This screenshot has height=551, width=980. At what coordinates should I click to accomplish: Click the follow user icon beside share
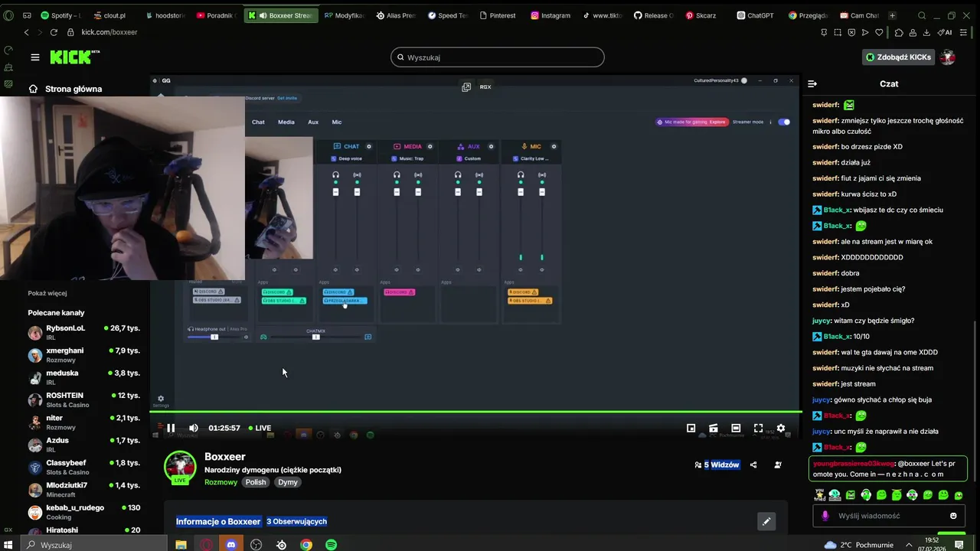pyautogui.click(x=778, y=465)
